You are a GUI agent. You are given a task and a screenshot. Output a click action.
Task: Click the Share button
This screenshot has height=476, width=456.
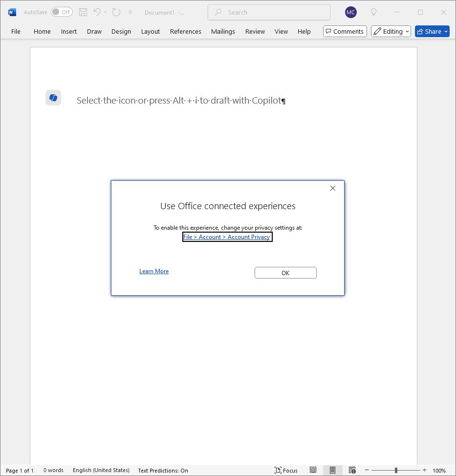[432, 32]
